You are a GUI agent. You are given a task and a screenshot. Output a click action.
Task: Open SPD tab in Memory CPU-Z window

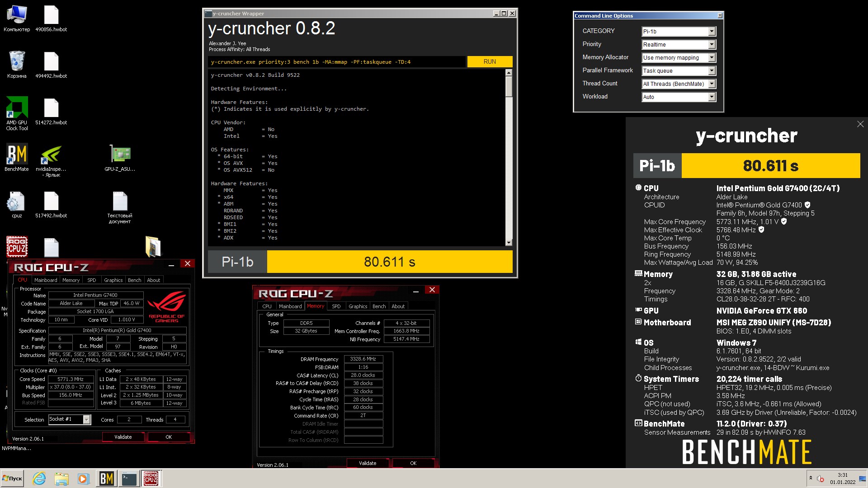336,306
